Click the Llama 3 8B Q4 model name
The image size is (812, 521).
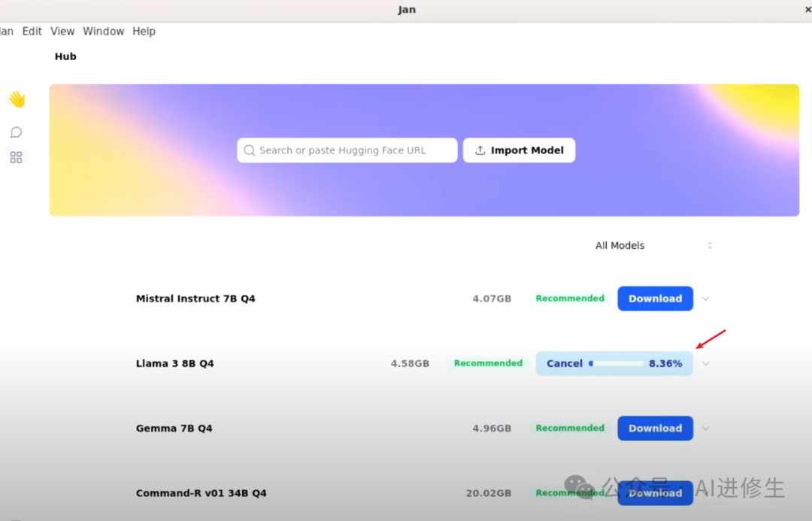click(174, 364)
